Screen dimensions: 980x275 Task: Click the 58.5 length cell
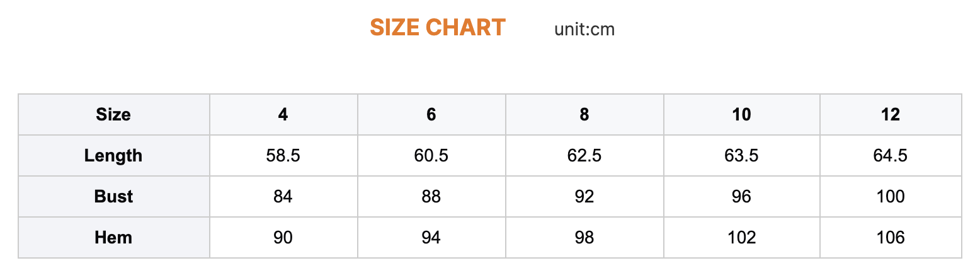283,156
